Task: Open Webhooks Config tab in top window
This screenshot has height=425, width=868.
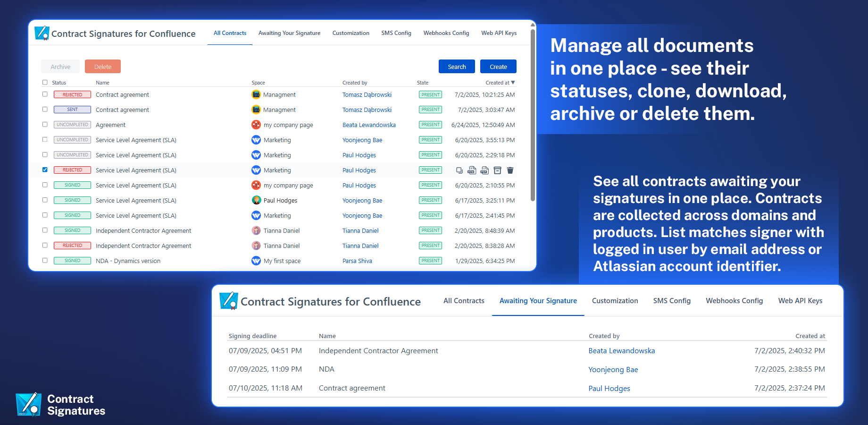Action: (x=446, y=33)
